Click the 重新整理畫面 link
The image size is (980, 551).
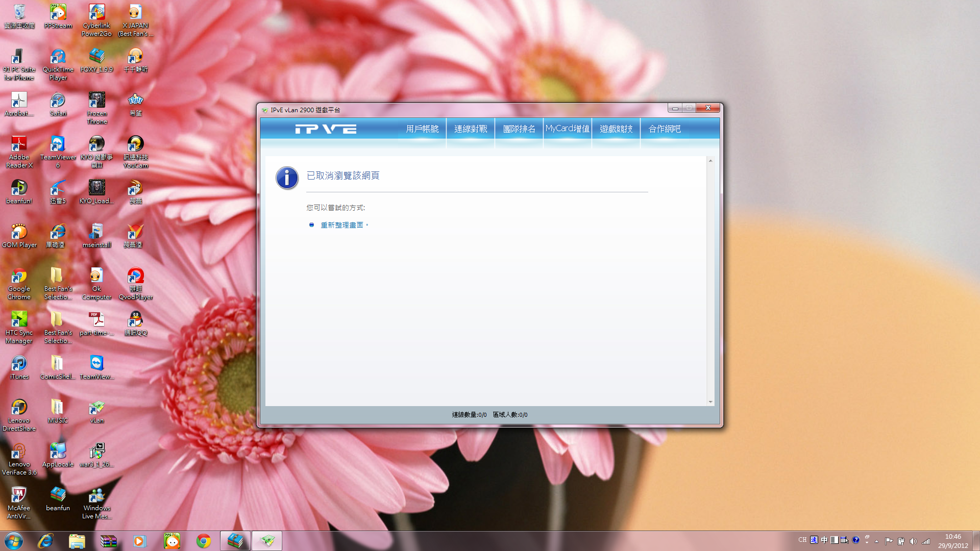(342, 225)
